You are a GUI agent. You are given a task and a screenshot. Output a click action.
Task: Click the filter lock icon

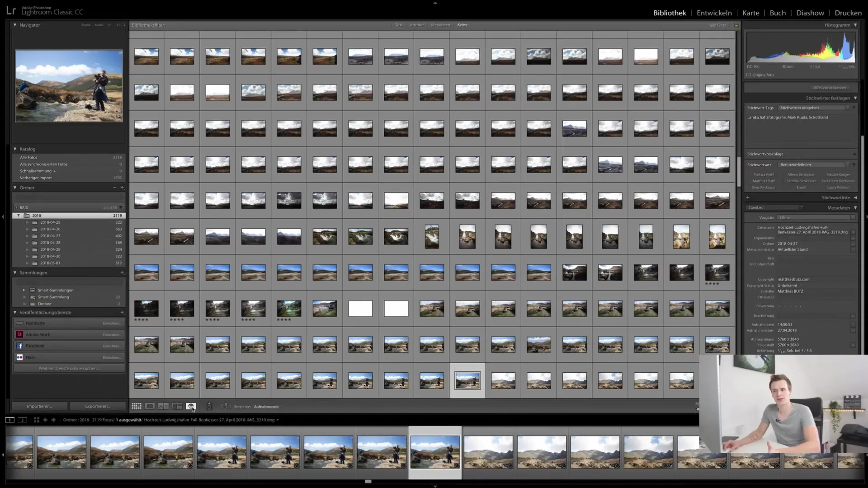pos(736,25)
